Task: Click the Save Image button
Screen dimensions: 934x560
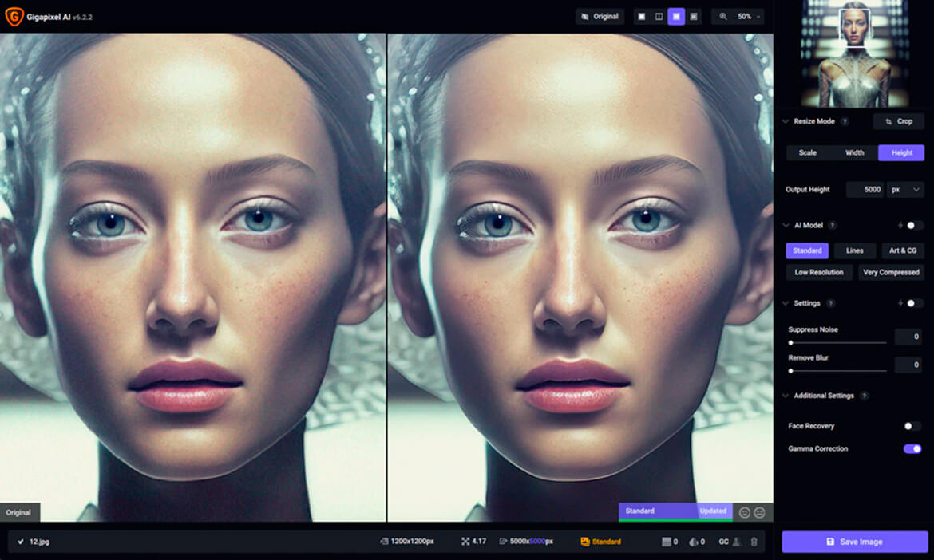Action: point(854,542)
